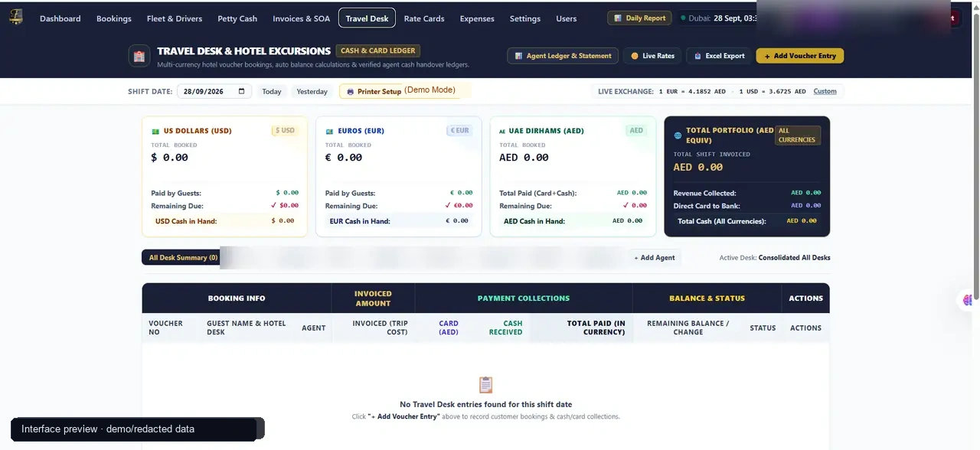Click Consolidated All Desks label
The height and width of the screenshot is (450, 980).
click(x=794, y=257)
